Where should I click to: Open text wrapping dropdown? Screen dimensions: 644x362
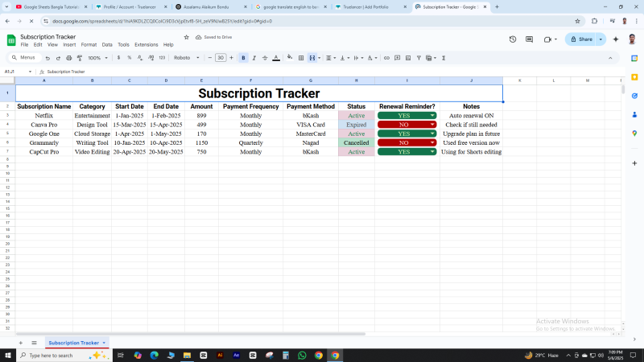click(358, 58)
